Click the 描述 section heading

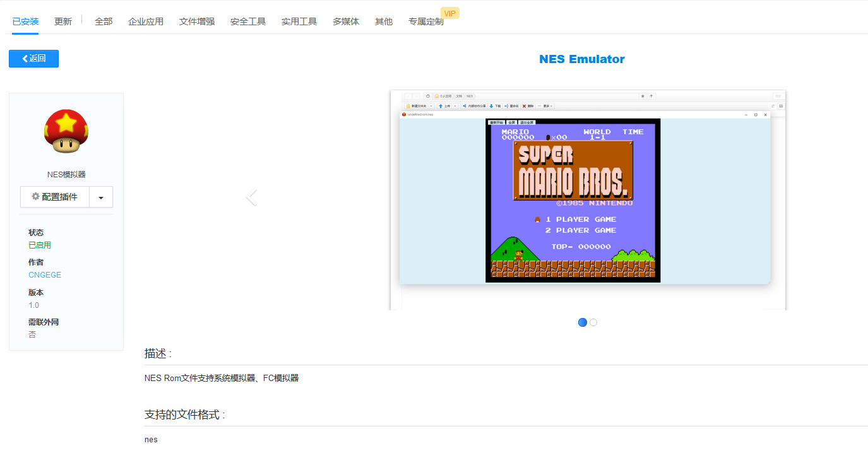coord(158,353)
